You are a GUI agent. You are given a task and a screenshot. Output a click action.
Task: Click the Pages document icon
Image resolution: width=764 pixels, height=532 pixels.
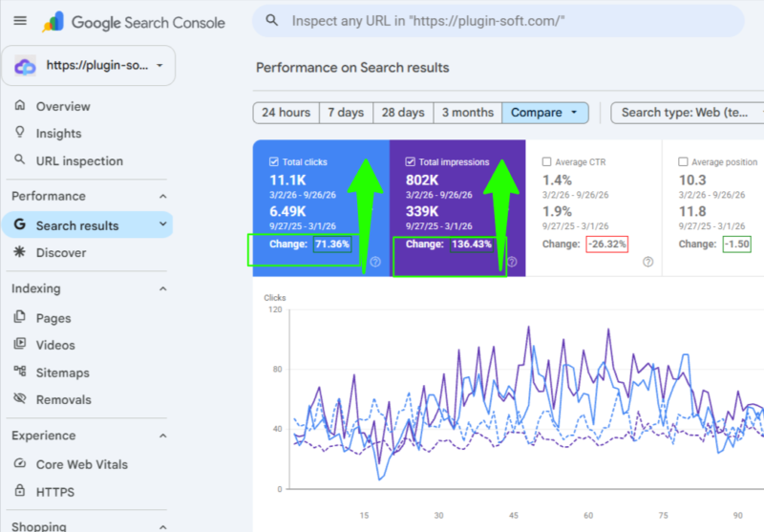[x=19, y=317]
